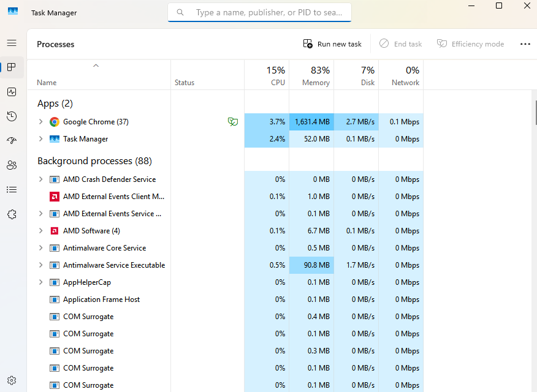This screenshot has width=537, height=392.
Task: Click the AMD External Events Client icon
Action: 55,197
